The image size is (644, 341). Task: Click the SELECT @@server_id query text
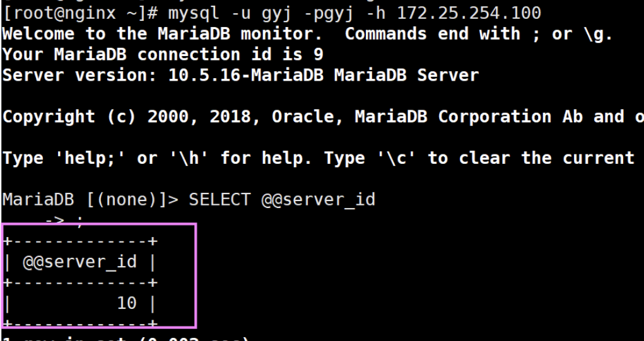[282, 200]
